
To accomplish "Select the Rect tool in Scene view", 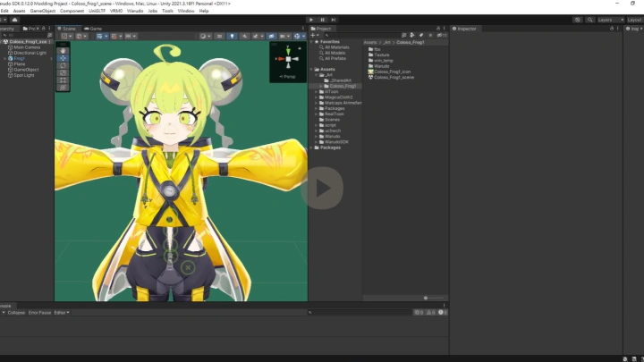I will pyautogui.click(x=63, y=80).
